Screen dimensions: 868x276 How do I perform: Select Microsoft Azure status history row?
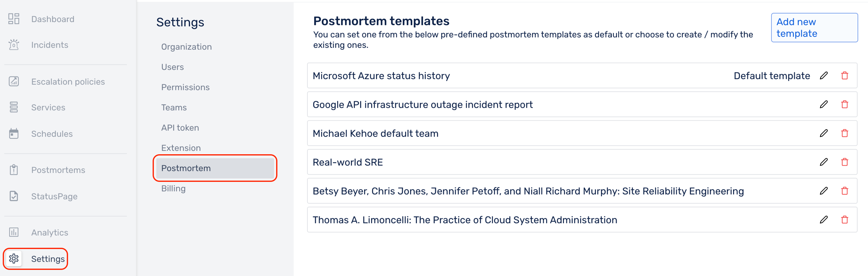pos(582,75)
